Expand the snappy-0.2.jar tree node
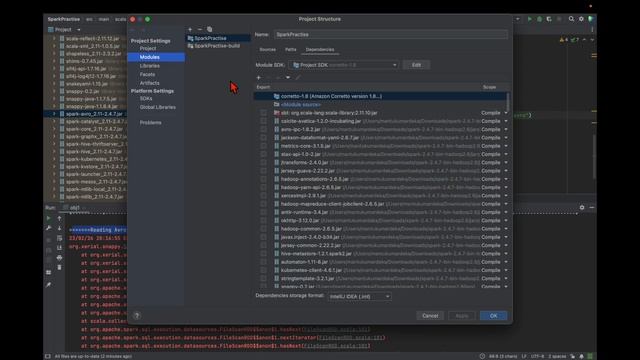The width and height of the screenshot is (640, 360). tap(54, 91)
